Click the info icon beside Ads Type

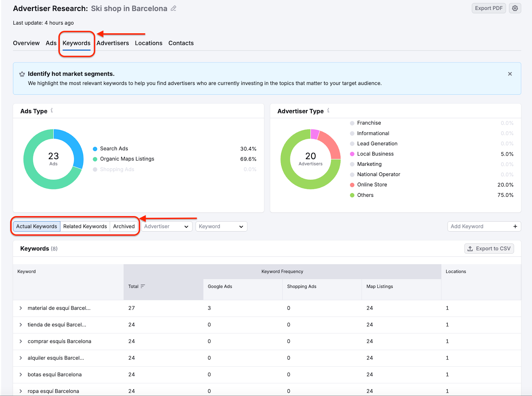(52, 111)
